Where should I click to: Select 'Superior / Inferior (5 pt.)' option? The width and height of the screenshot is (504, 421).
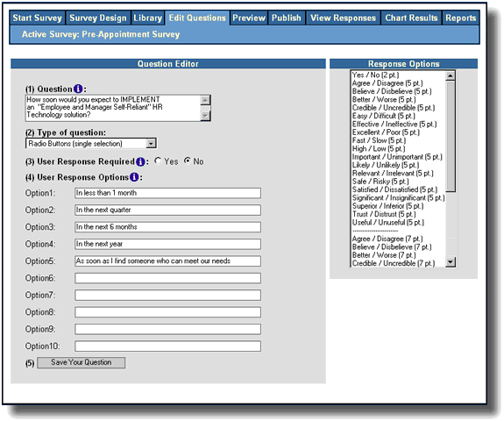pos(387,206)
